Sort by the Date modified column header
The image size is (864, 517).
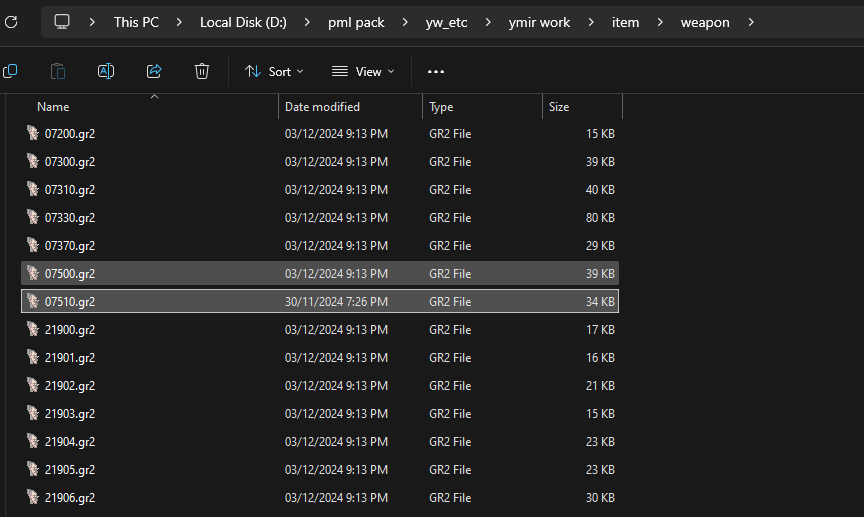click(322, 107)
